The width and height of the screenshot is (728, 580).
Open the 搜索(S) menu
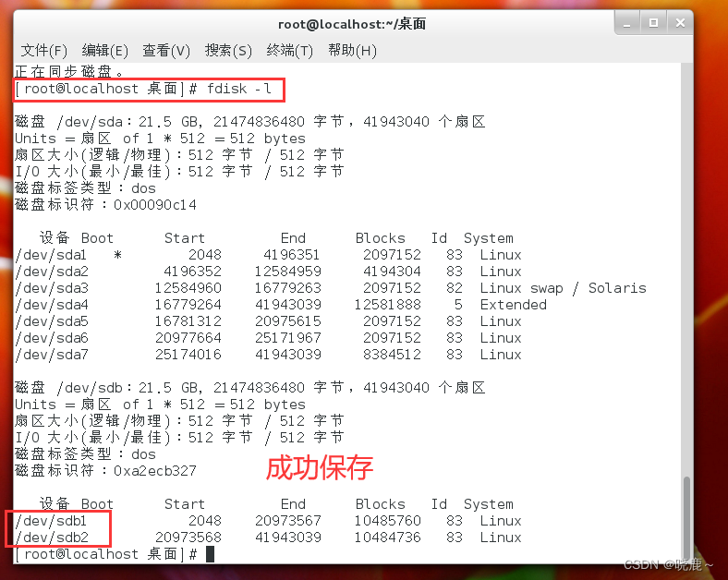coord(228,50)
